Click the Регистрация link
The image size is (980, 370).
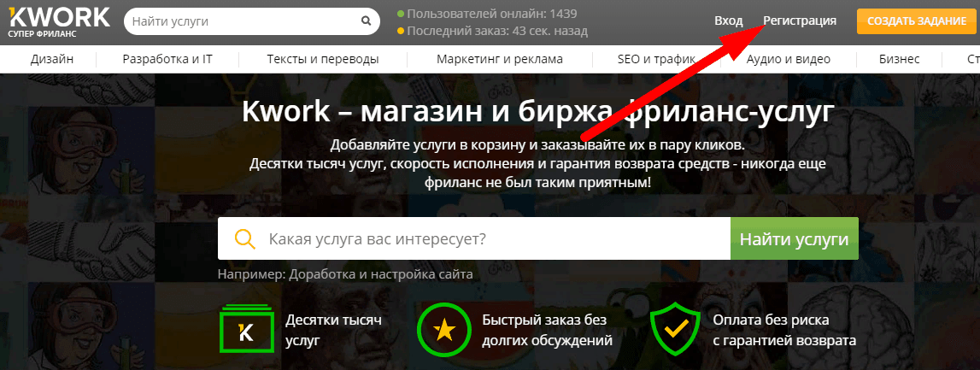(x=800, y=21)
